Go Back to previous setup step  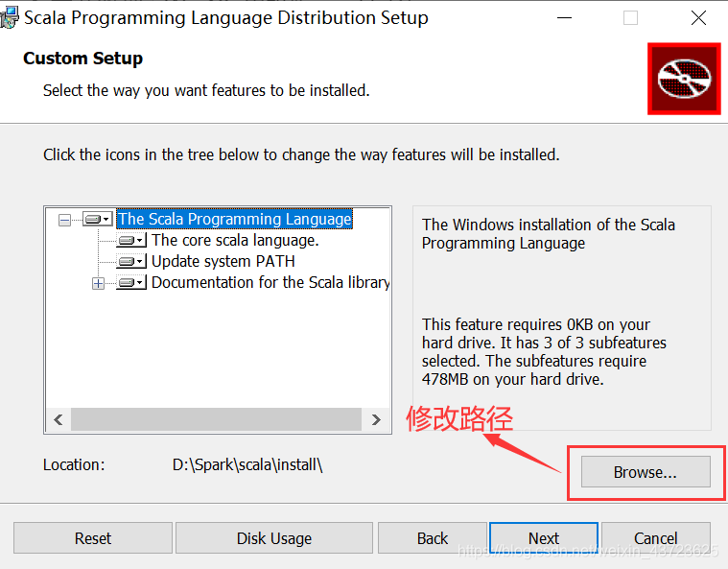[433, 538]
